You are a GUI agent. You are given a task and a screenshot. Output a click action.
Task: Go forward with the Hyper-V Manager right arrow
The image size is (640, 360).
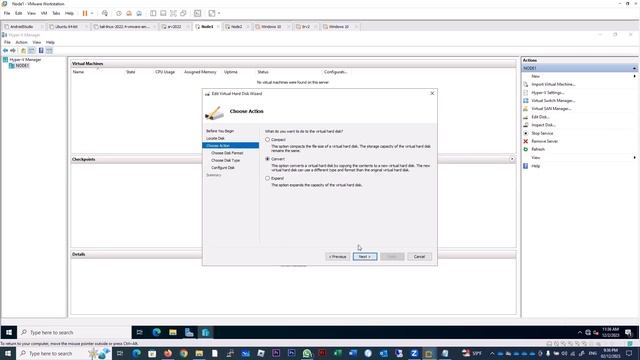pyautogui.click(x=13, y=51)
